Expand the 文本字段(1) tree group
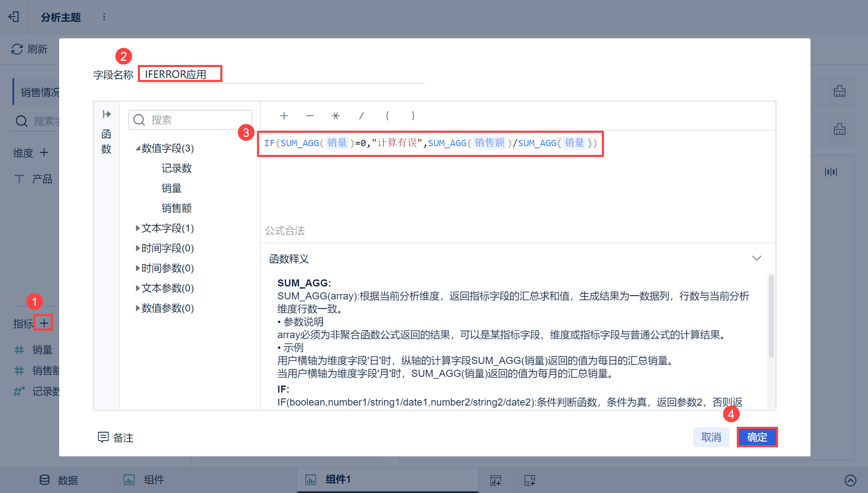This screenshot has width=868, height=493. point(137,228)
